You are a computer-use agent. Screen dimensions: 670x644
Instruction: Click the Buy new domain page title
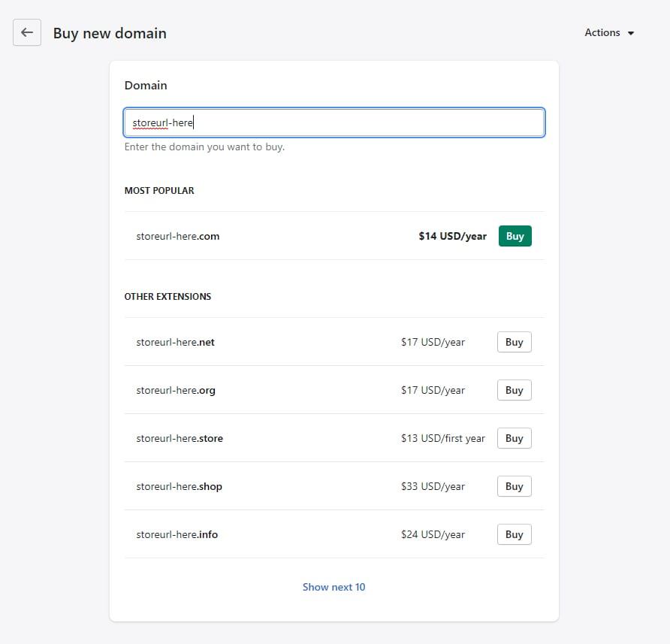point(110,33)
